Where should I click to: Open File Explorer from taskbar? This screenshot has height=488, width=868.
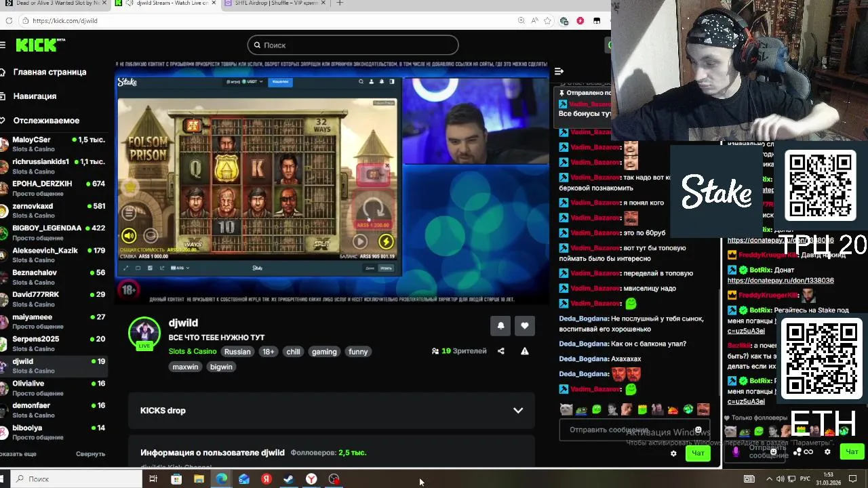[199, 479]
